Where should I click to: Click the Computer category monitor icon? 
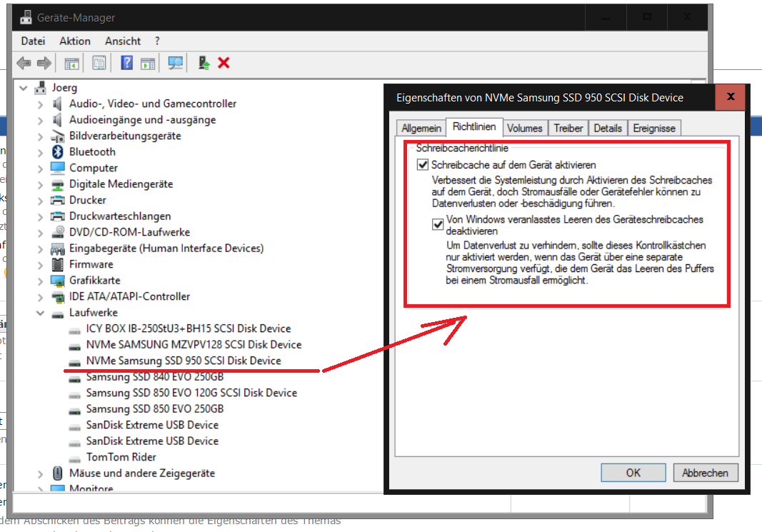[58, 168]
